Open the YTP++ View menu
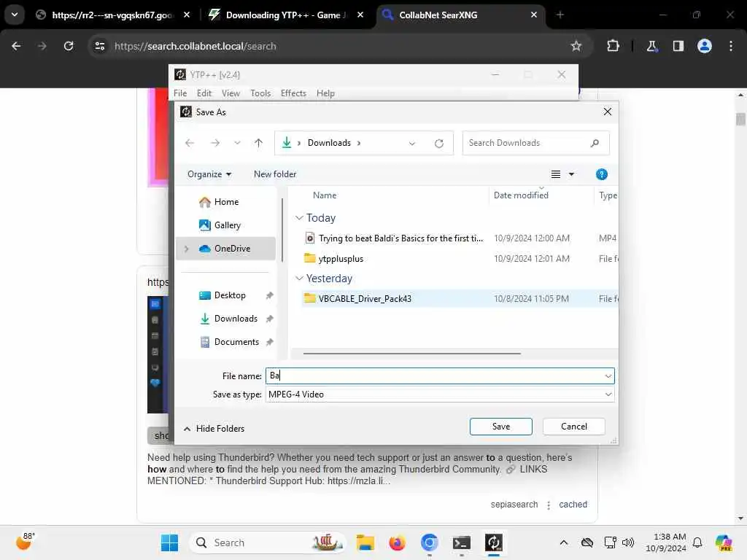The image size is (747, 560). [231, 93]
